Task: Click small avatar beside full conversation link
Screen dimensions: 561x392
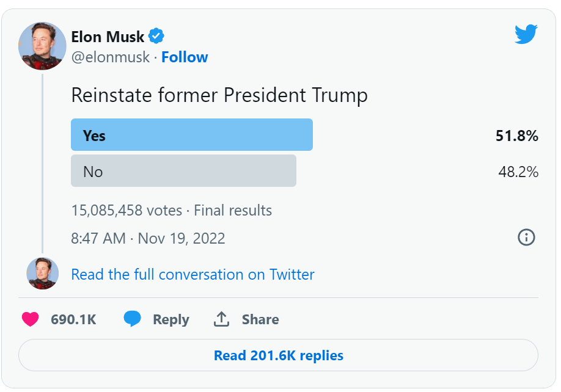Action: [42, 274]
